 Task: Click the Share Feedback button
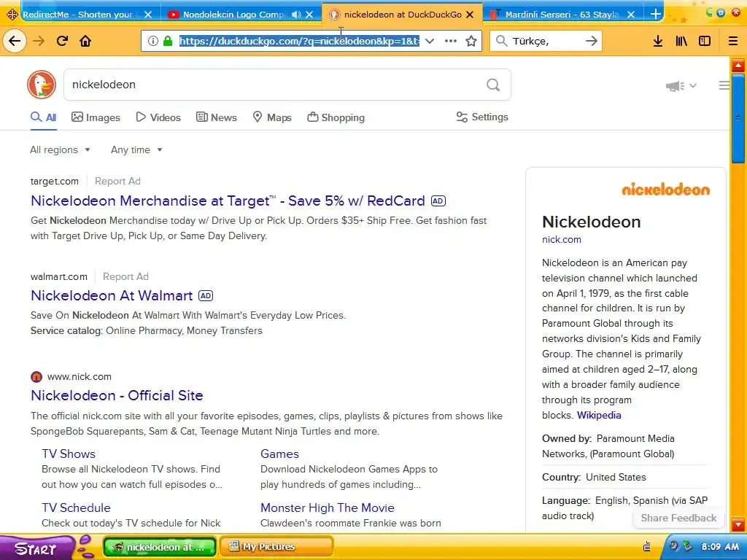[678, 518]
